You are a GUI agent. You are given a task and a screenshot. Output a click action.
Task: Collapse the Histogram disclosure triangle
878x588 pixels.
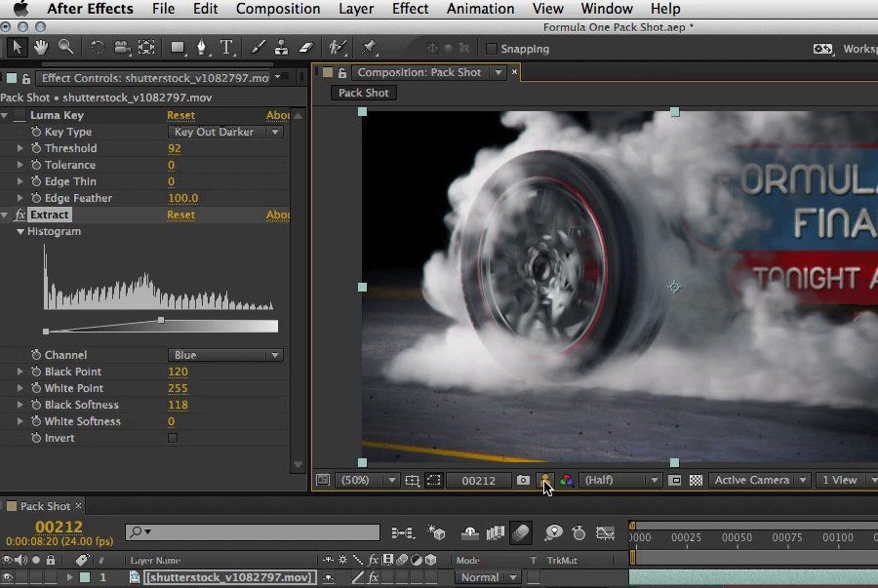tap(20, 232)
